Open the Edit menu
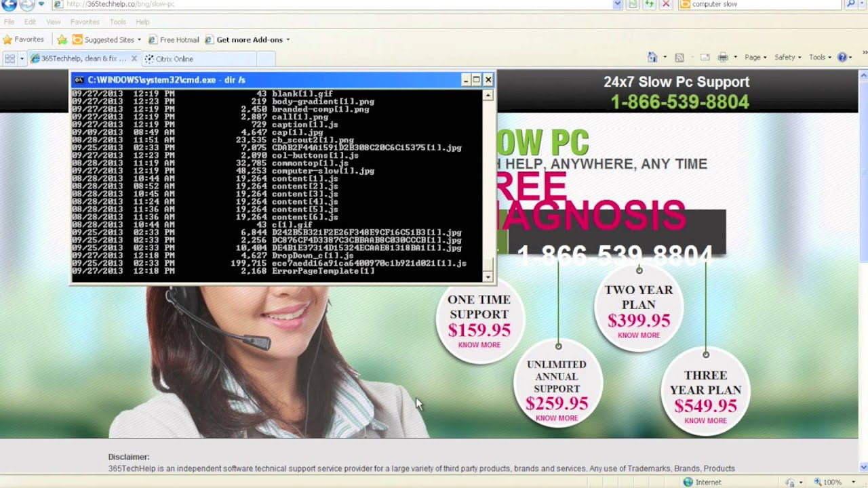The image size is (868, 488). point(30,22)
